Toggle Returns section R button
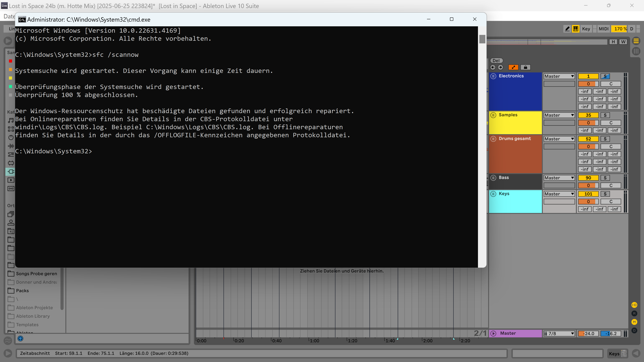Image resolution: width=644 pixels, height=362 pixels. click(634, 314)
